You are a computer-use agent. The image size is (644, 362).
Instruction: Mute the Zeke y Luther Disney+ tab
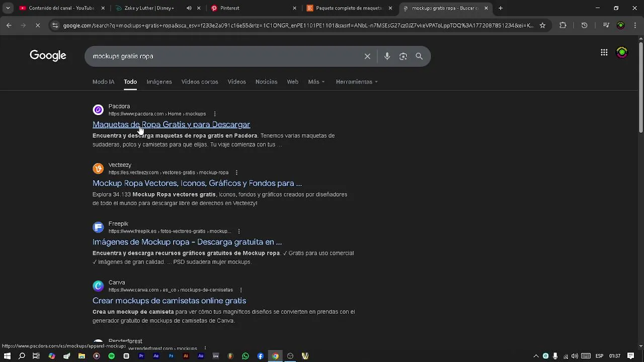click(189, 8)
